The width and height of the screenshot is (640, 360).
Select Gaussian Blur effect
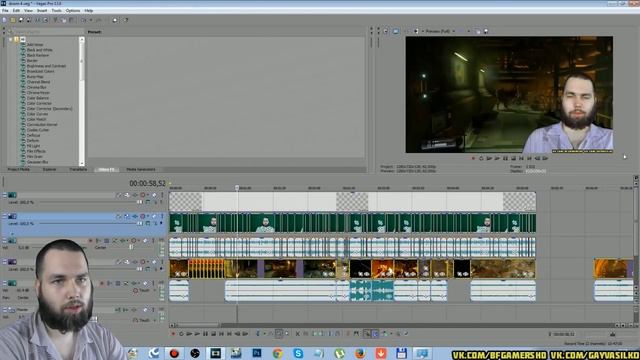pyautogui.click(x=37, y=162)
